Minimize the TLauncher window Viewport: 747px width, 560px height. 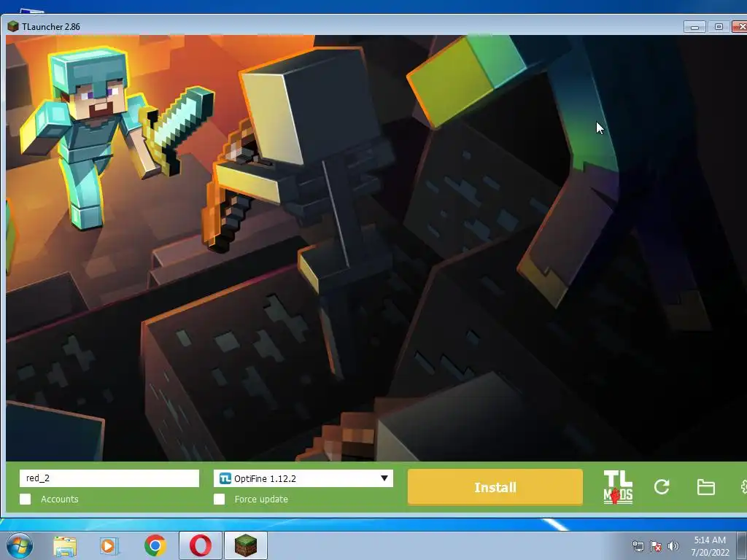(x=694, y=27)
